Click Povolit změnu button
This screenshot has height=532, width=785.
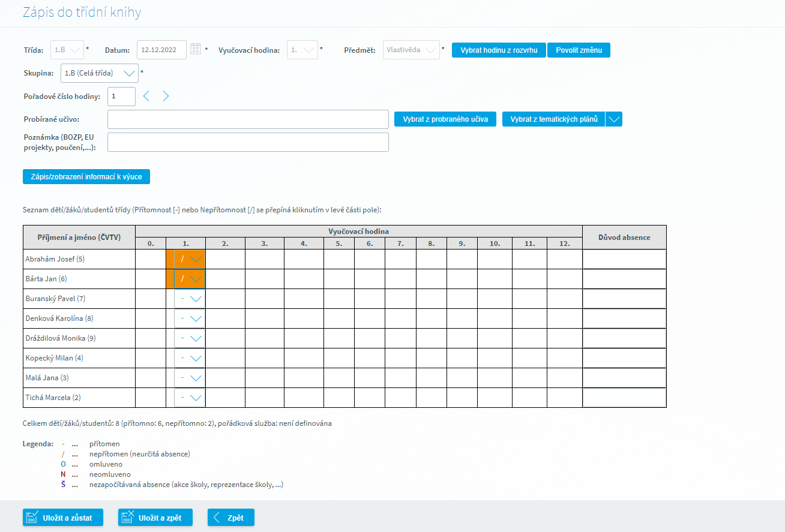click(x=579, y=50)
